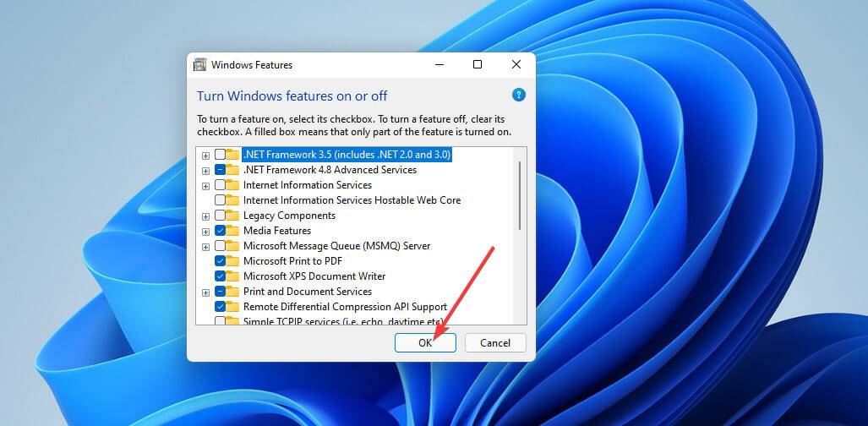Select 'Microsoft XPS Document Writer' text
868x426 pixels.
click(x=314, y=276)
